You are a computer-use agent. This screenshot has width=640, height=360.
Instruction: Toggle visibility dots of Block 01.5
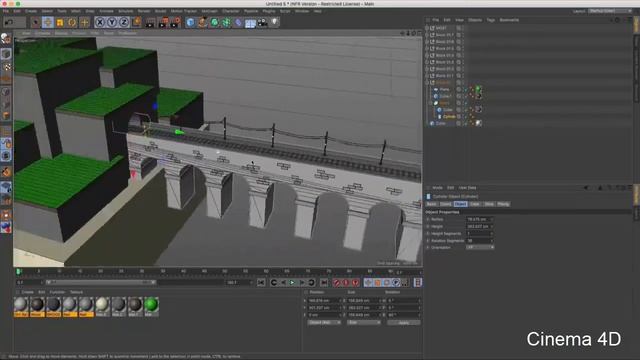click(462, 49)
